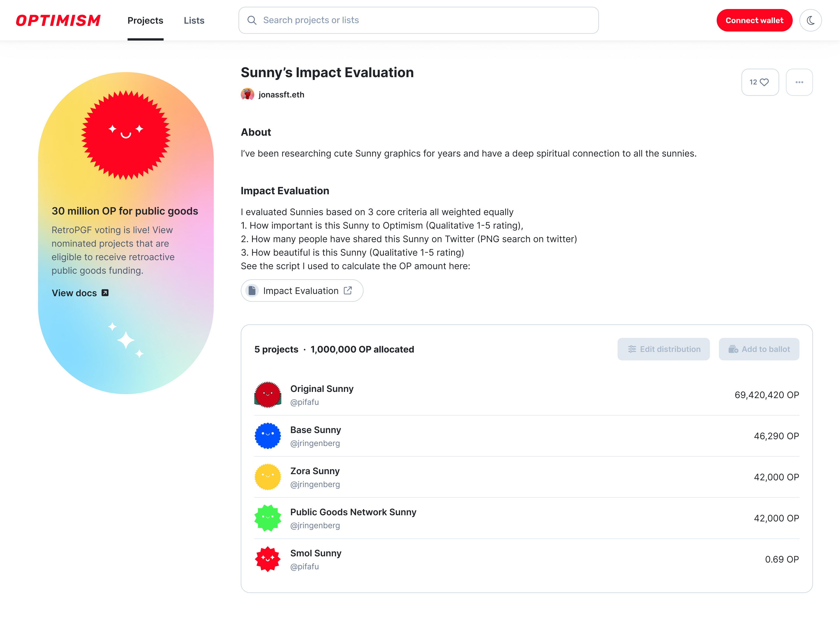Click @jringenberg under Zora Sunny
Screen dimensions: 840x638
tap(315, 484)
